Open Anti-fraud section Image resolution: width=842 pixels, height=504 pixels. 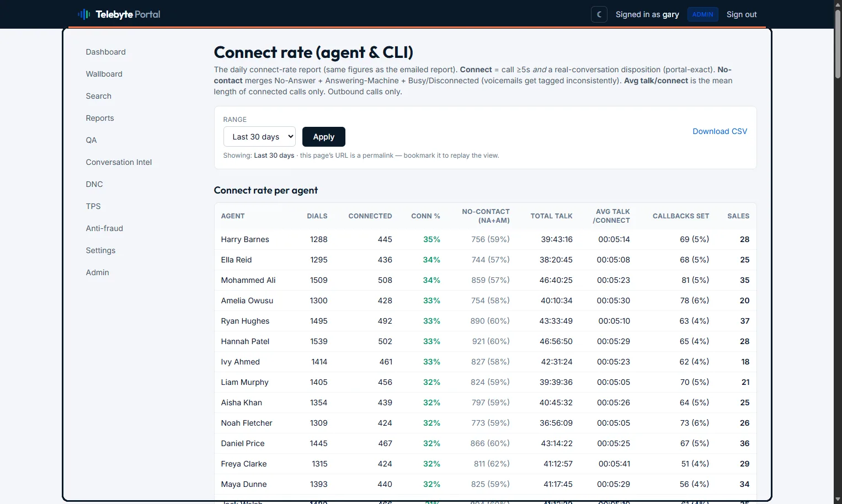coord(104,228)
